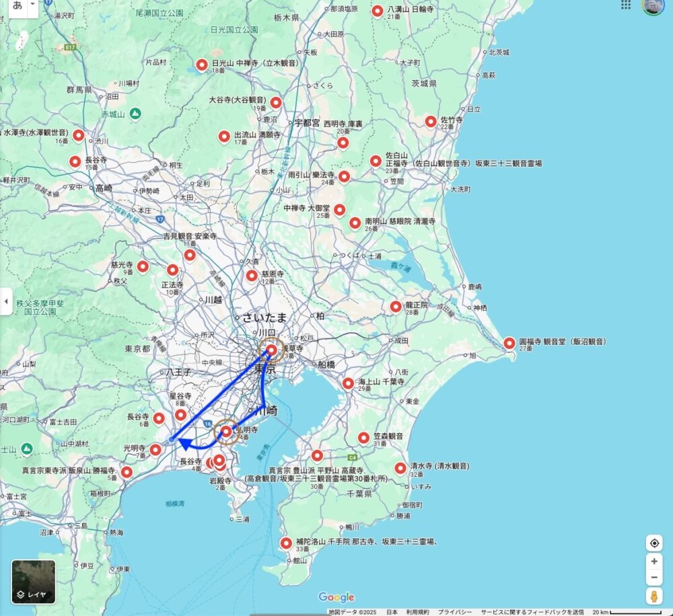This screenshot has height=616, width=673.
Task: Click the 高蔵寺 30番 pin
Action: pyautogui.click(x=317, y=455)
